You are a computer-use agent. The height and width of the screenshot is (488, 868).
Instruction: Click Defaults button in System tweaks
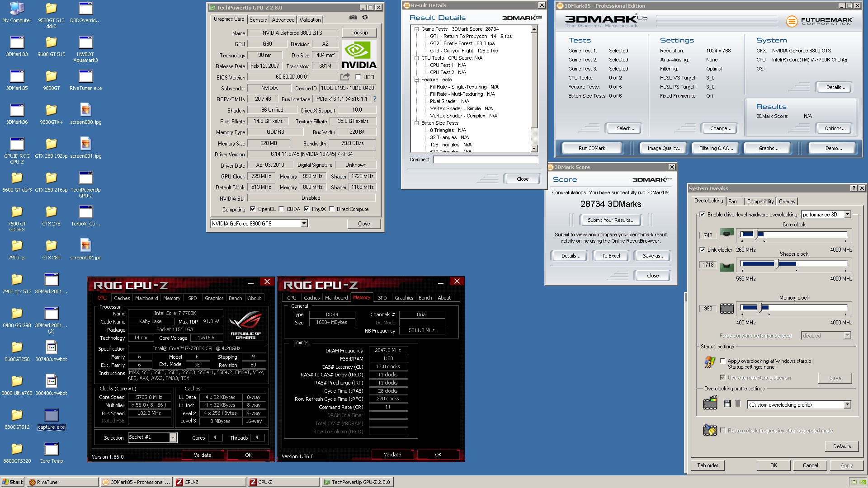pos(842,446)
